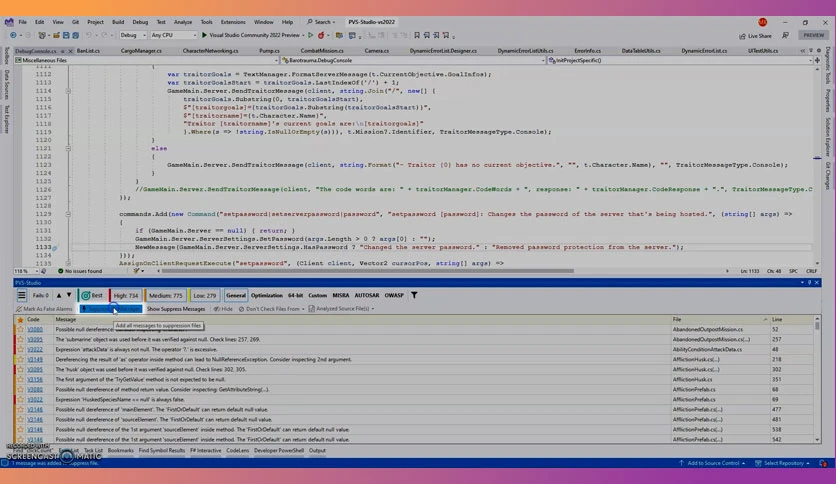Screen dimensions: 836x484
Task: Click the green Start debugging play icon
Action: pyautogui.click(x=204, y=35)
